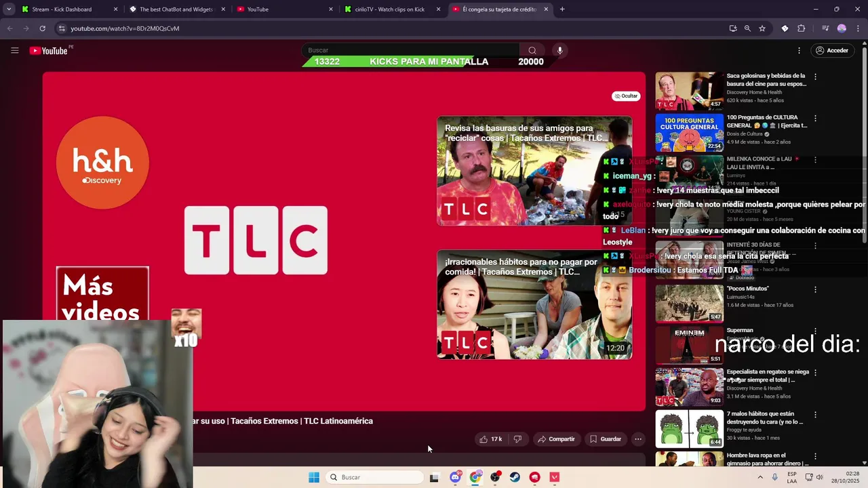Share the video using Compartir
The image size is (868, 488).
556,439
